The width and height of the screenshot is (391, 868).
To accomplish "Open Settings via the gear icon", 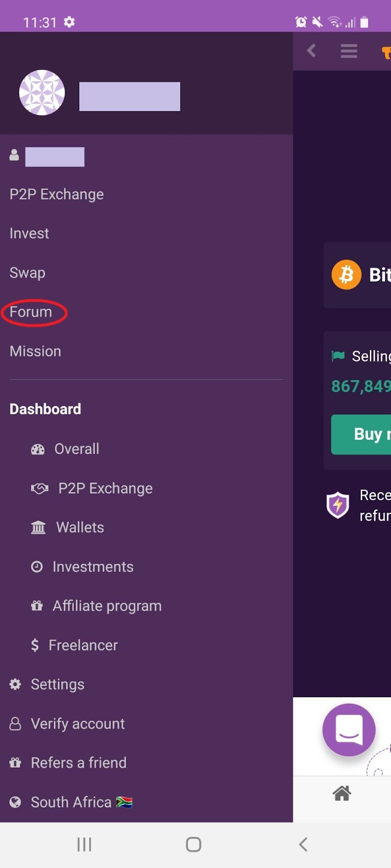I will point(15,684).
